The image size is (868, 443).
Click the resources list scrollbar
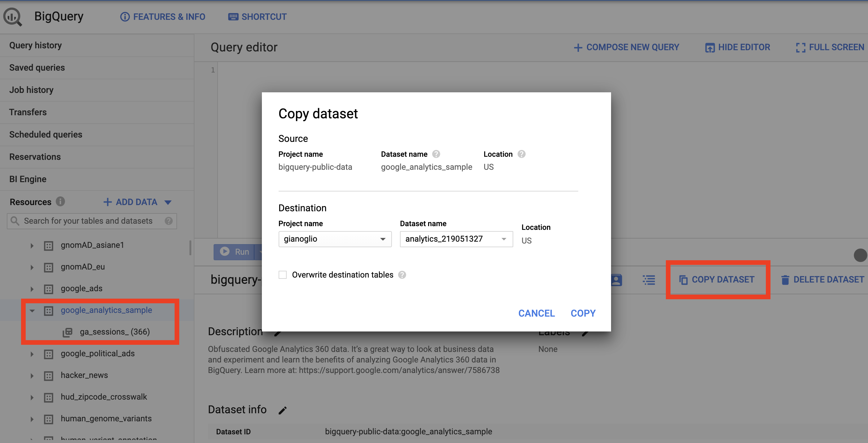click(190, 248)
